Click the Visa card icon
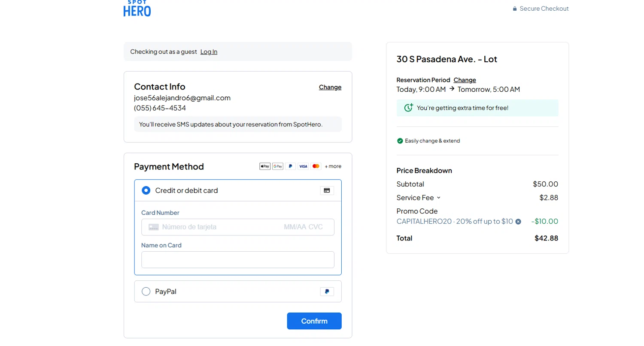This screenshot has height=346, width=644. click(303, 166)
